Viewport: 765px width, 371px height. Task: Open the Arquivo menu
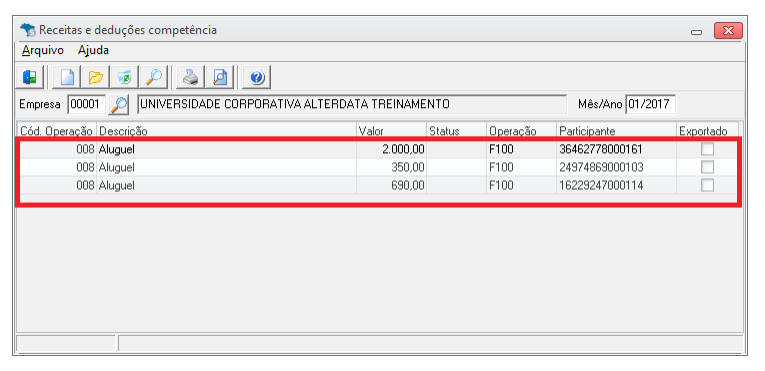coord(43,50)
